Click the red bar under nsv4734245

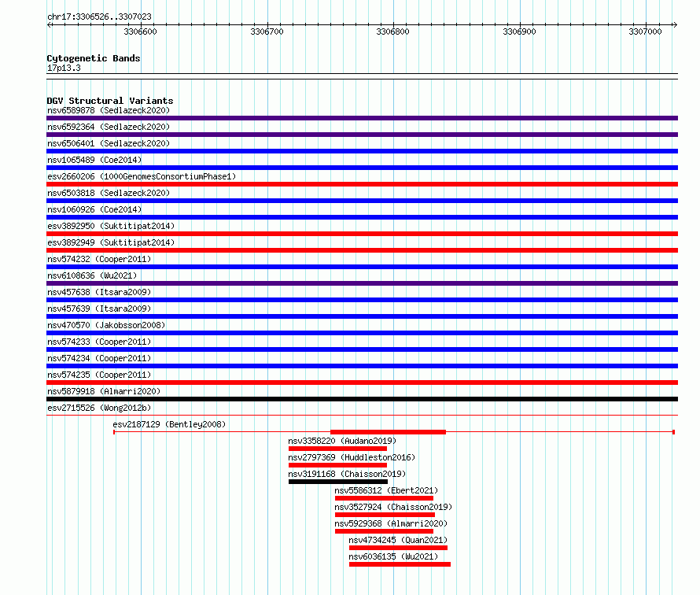pos(398,548)
